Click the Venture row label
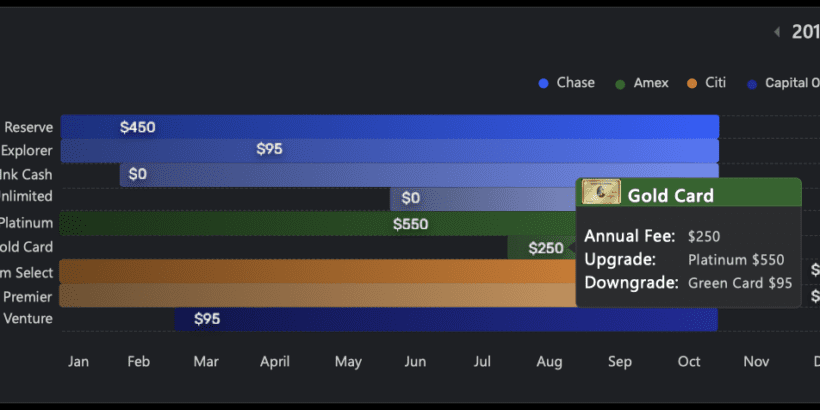This screenshot has height=410, width=820. (28, 318)
